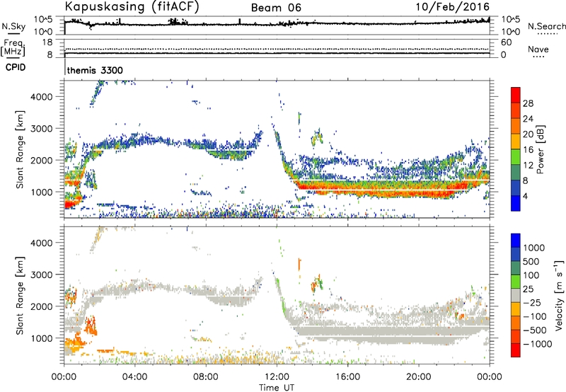Click the 'N.Search' legend label

click(546, 26)
